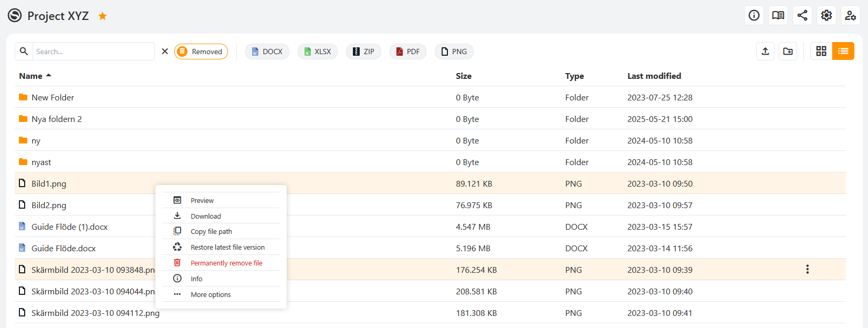Sort by the Type column header
Screen dimensions: 868x328
pos(574,76)
